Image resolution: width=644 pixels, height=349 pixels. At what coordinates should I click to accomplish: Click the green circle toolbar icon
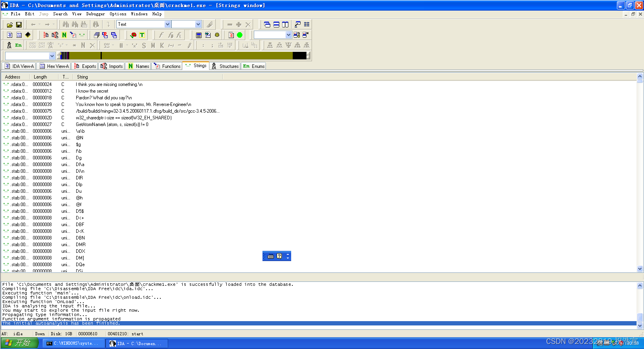(240, 35)
